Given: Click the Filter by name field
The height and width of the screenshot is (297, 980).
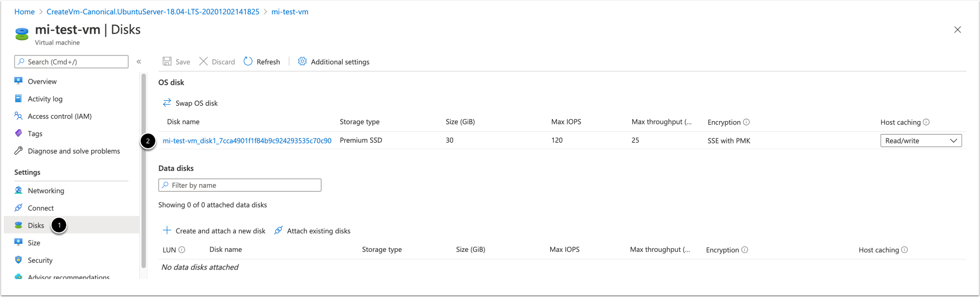Looking at the screenshot, I should coord(240,185).
